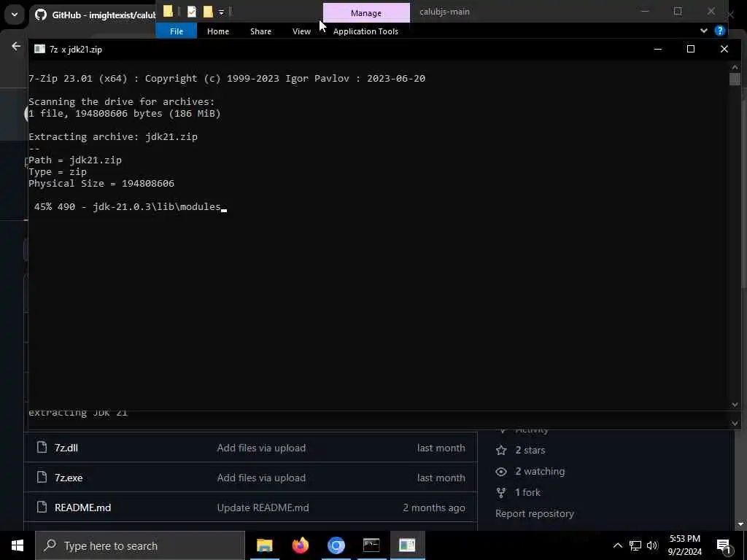747x560 pixels.
Task: Select the Manage contextual tab
Action: click(x=366, y=13)
